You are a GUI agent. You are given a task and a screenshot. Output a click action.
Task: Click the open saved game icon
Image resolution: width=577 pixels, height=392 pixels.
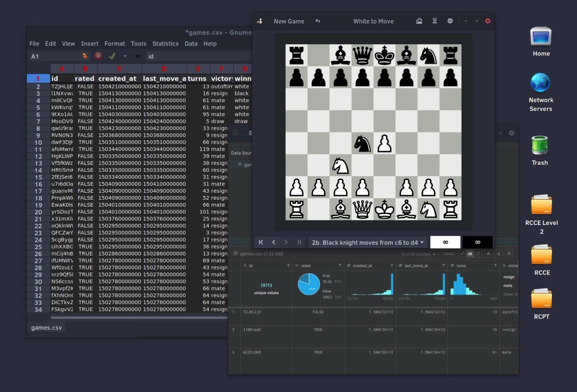pyautogui.click(x=419, y=21)
